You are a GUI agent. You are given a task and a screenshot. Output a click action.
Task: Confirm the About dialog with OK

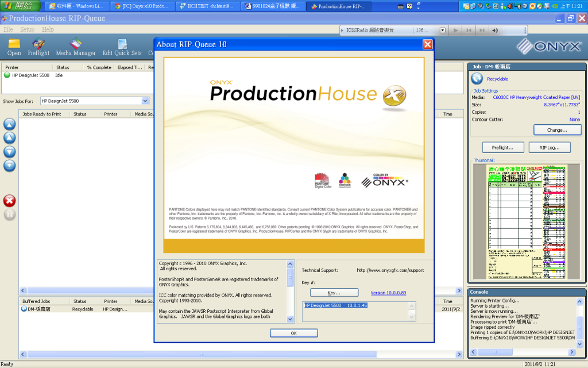(293, 333)
